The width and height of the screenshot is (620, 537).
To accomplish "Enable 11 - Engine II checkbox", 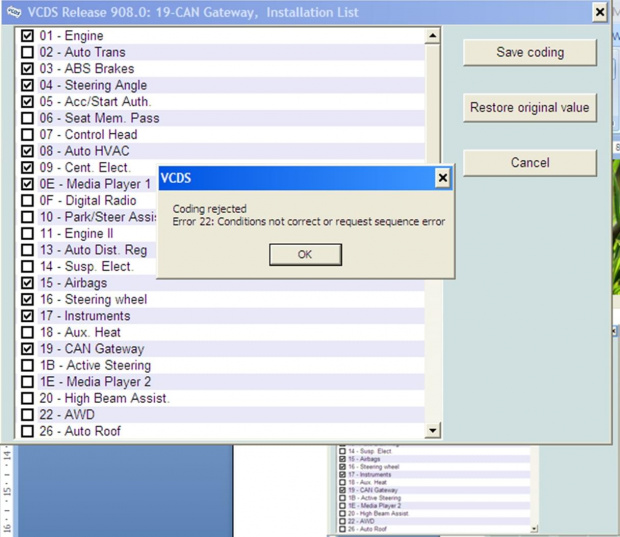I will pyautogui.click(x=27, y=233).
